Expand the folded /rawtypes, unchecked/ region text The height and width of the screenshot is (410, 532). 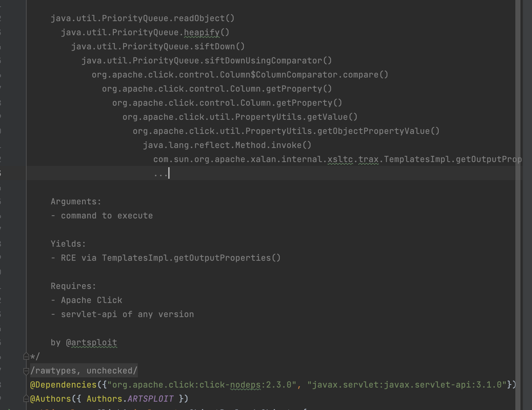[84, 371]
